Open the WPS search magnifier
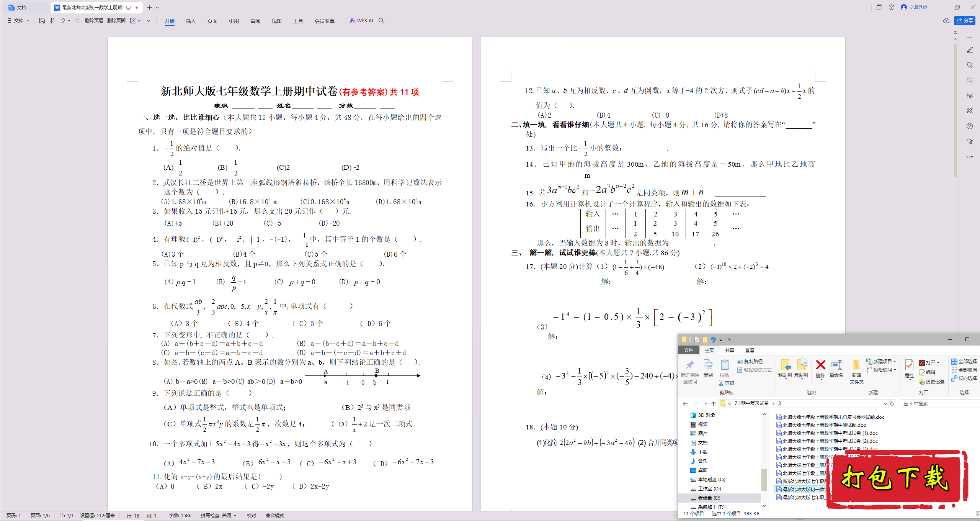The width and height of the screenshot is (980, 521). 381,21
